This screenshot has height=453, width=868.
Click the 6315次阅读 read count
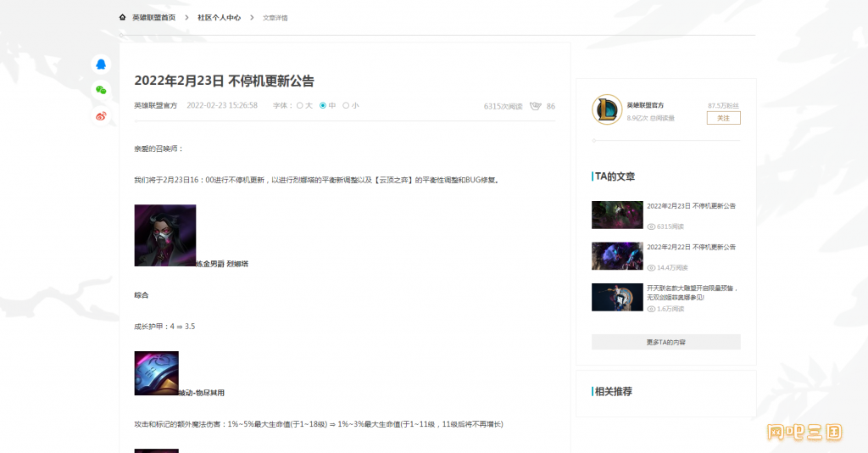(504, 106)
